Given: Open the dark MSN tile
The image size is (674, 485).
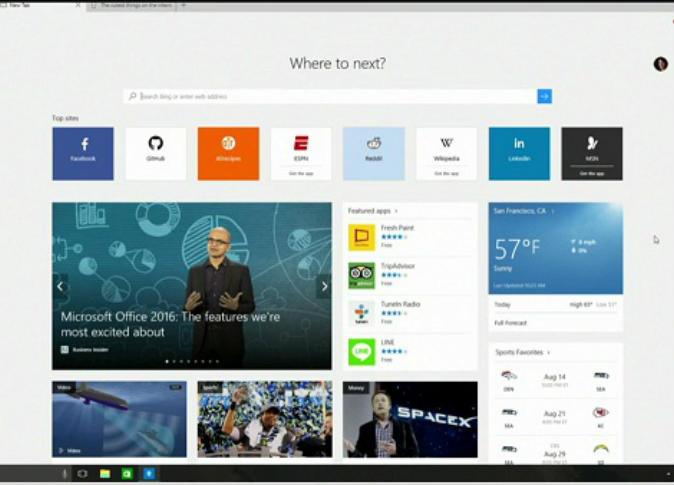Looking at the screenshot, I should tap(592, 153).
